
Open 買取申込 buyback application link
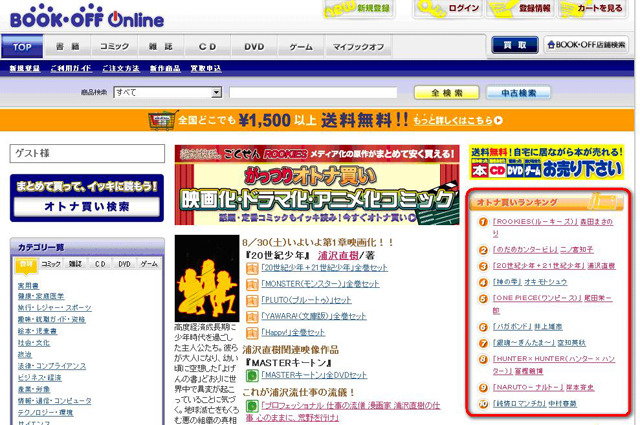(x=206, y=68)
